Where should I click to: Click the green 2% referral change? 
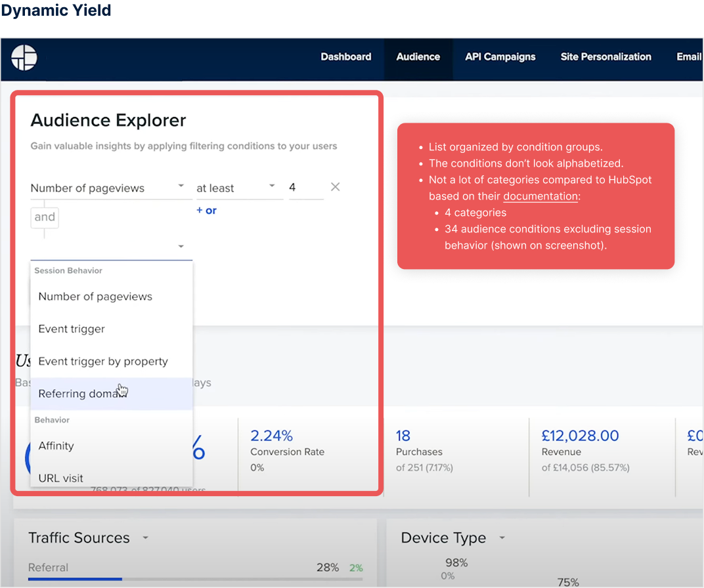tap(356, 568)
